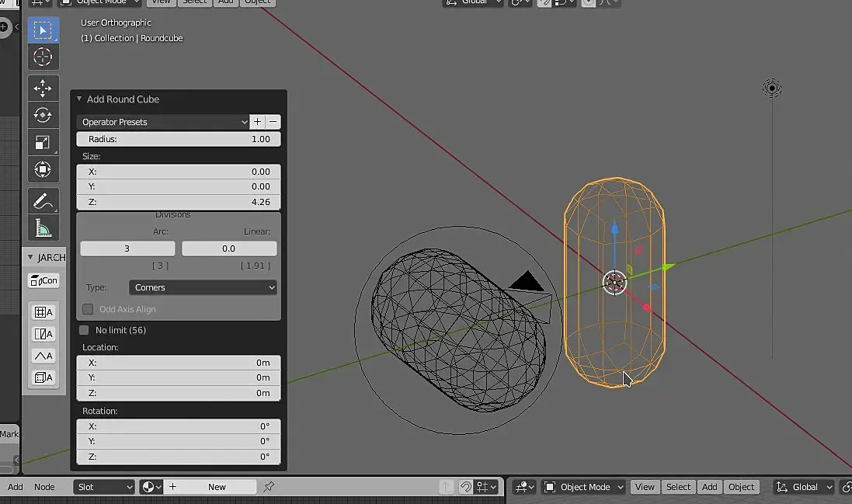Viewport: 852px width, 504px height.
Task: Click the Location Z field
Action: tap(179, 393)
